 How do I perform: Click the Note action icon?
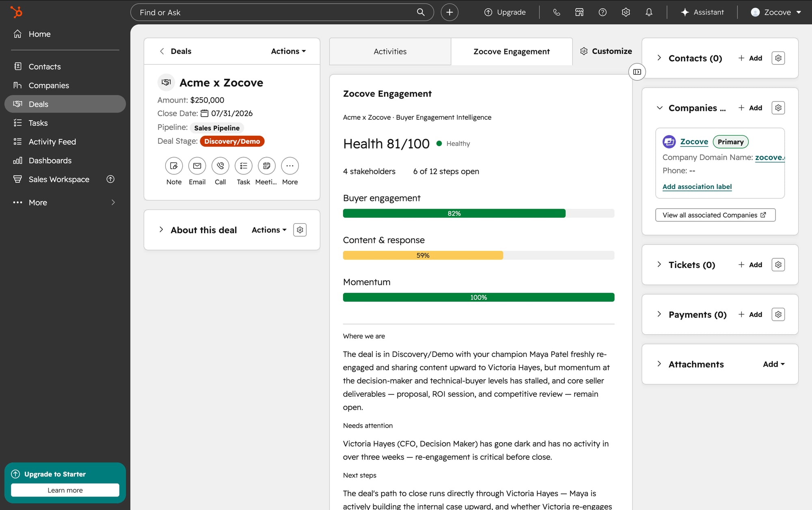pyautogui.click(x=174, y=166)
